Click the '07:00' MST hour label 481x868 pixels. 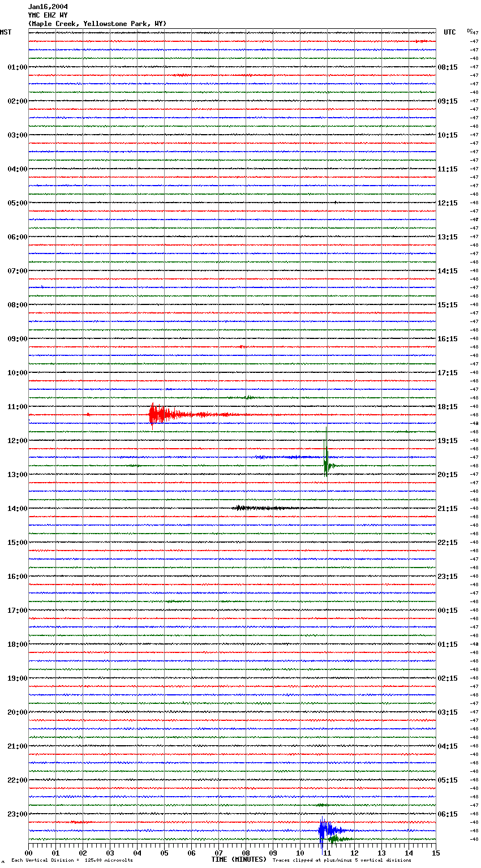coord(17,271)
